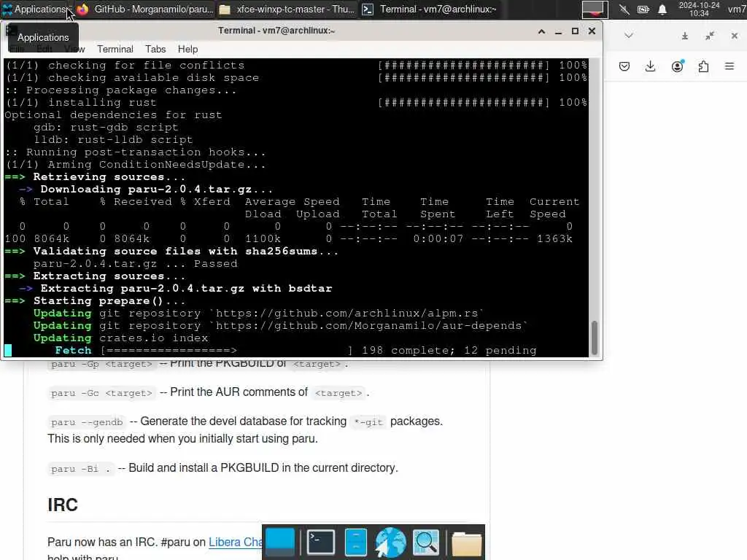Screen dimensions: 747x560
Task: Open the Tabs menu in the terminal
Action: pos(155,49)
